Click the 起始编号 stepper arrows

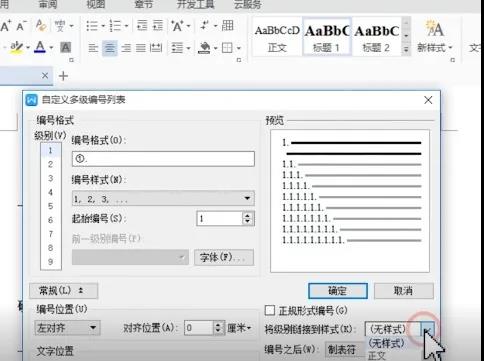click(247, 219)
